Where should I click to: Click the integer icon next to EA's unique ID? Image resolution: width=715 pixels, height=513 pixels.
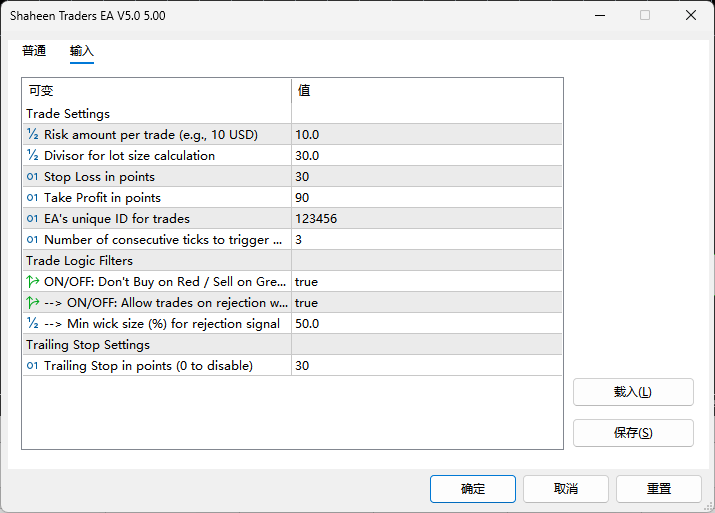[x=32, y=219]
